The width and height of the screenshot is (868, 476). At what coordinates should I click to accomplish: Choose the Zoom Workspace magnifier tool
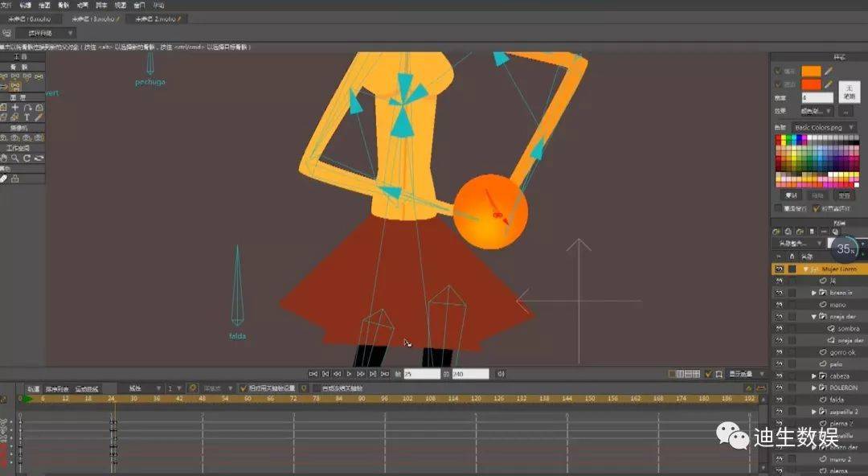[15, 158]
